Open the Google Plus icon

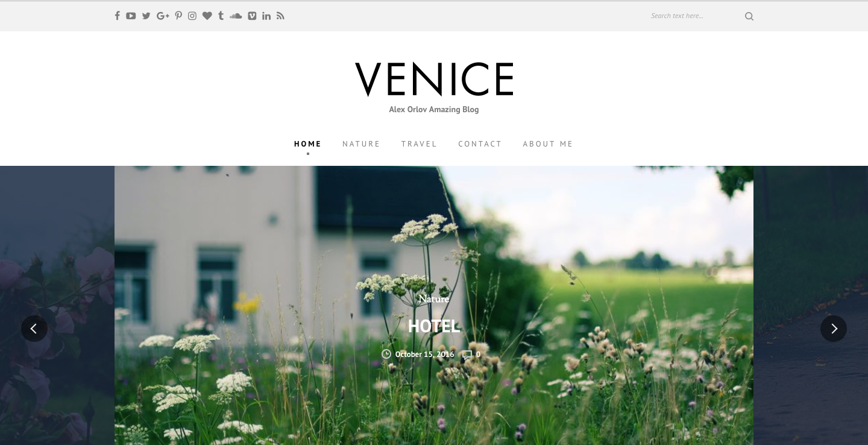pos(163,16)
